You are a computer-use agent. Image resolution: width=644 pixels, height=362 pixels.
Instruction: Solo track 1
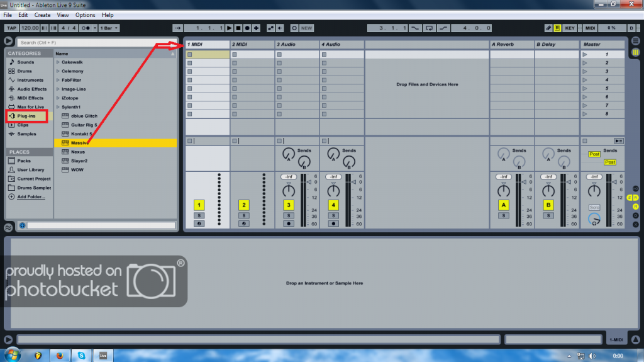tap(199, 215)
